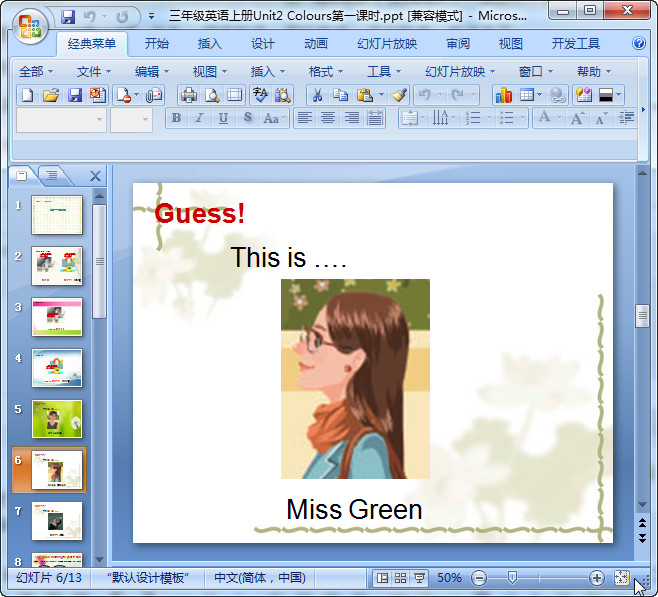Click increase font size icon
The width and height of the screenshot is (658, 597).
[577, 118]
